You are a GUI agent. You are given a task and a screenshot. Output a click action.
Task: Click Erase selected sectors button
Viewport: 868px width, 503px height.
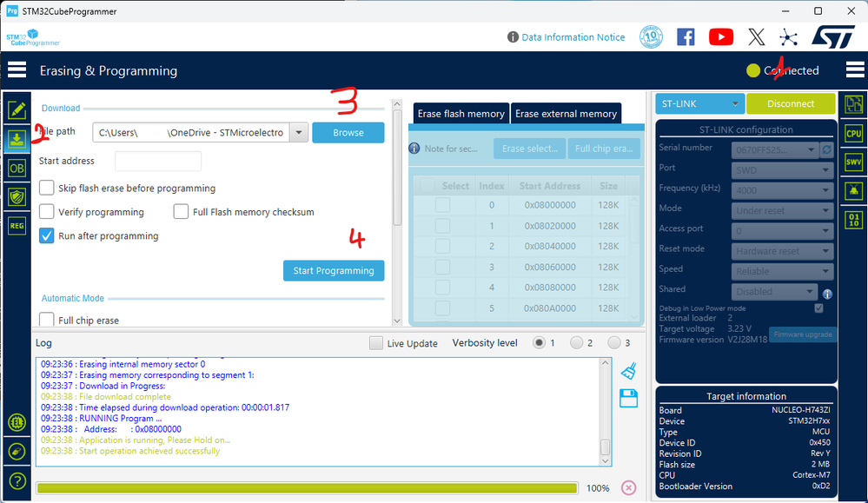[x=530, y=149]
